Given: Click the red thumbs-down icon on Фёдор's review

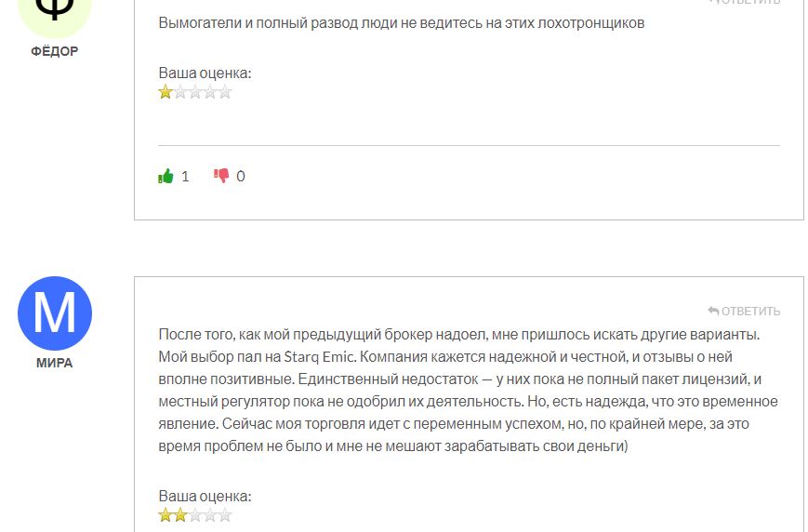Looking at the screenshot, I should click(221, 177).
